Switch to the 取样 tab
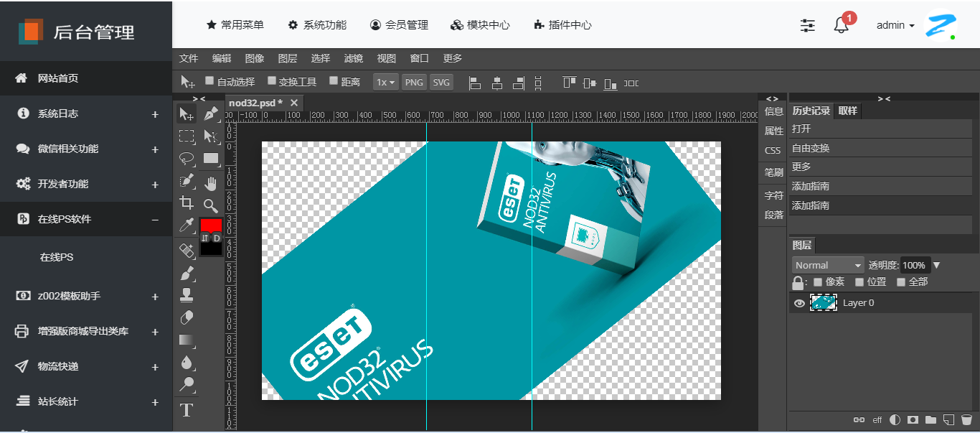The width and height of the screenshot is (980, 433). pos(847,111)
